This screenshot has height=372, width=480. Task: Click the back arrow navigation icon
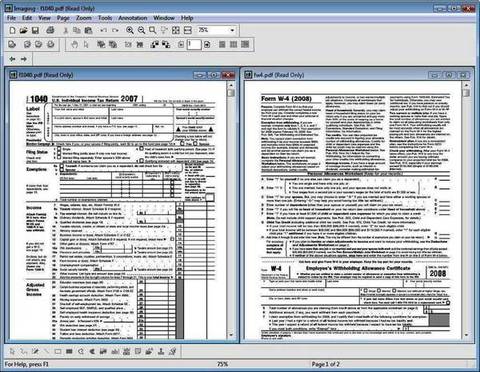12,59
